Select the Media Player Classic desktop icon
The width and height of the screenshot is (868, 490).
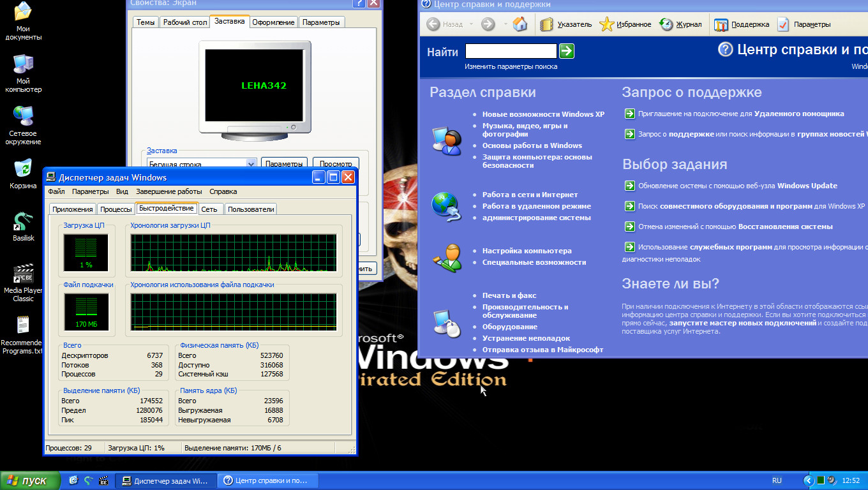pyautogui.click(x=24, y=283)
